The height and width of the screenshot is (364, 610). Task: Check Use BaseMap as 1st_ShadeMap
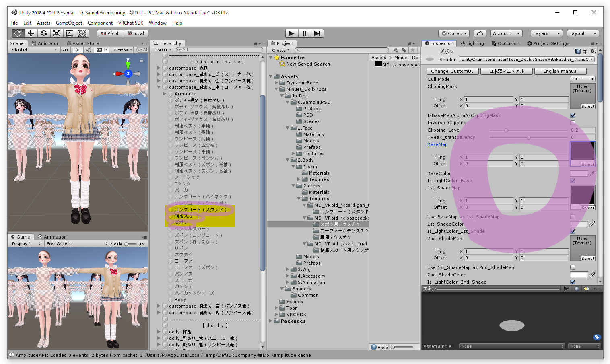click(573, 217)
